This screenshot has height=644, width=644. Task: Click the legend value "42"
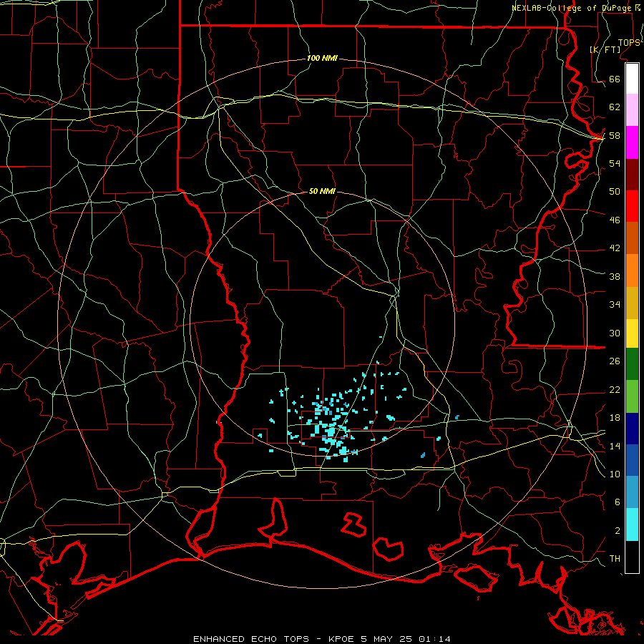point(615,248)
